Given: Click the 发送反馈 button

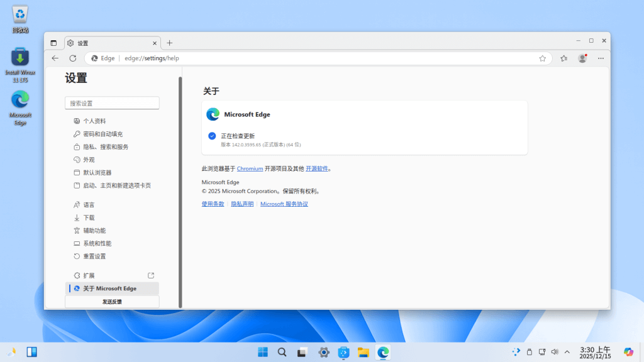Looking at the screenshot, I should pyautogui.click(x=112, y=302).
